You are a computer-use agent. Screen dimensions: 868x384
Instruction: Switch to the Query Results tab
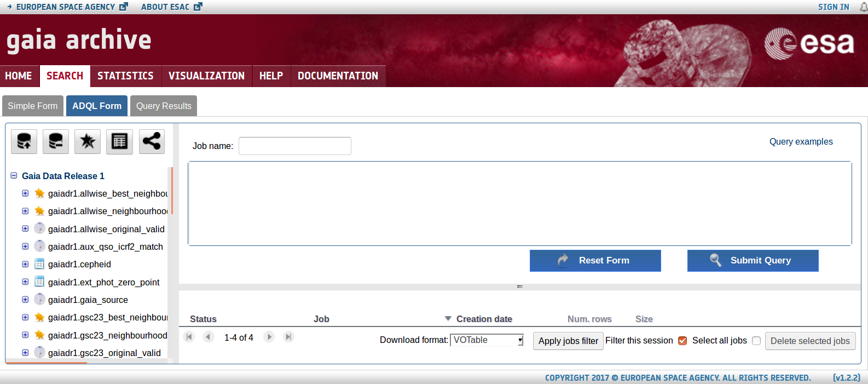click(164, 106)
